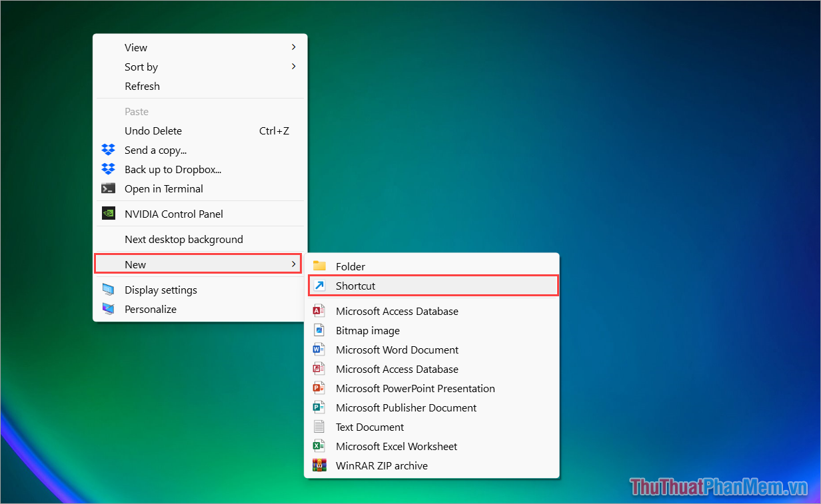Click the Microsoft PowerPoint Presentation icon
The height and width of the screenshot is (504, 821).
(x=319, y=388)
